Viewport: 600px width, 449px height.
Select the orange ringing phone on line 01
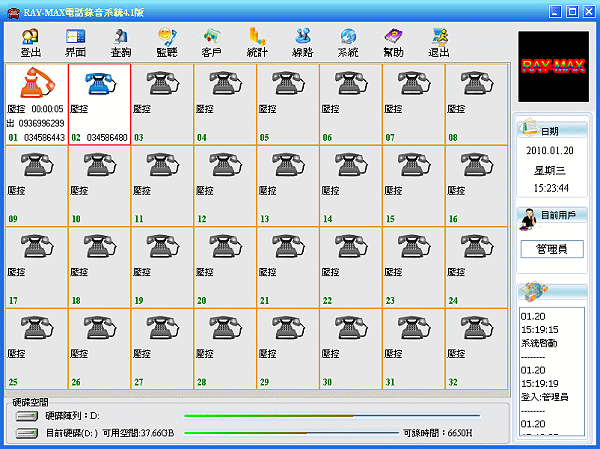(x=37, y=82)
